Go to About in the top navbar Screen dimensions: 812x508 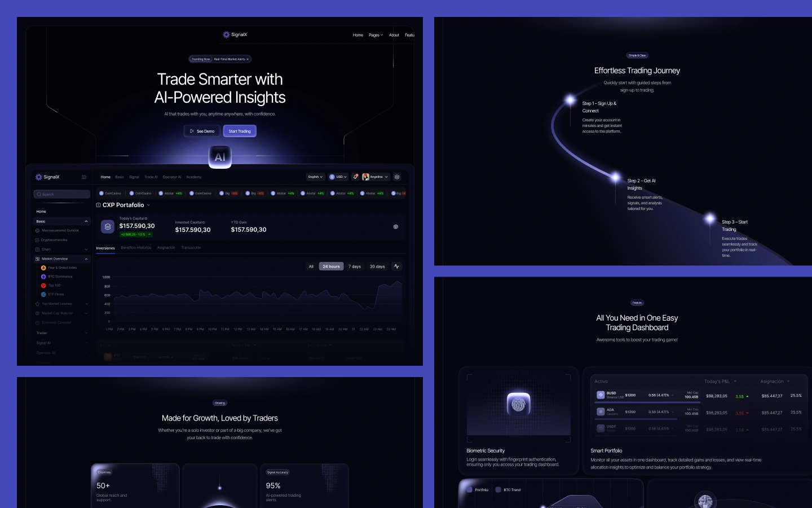pyautogui.click(x=394, y=35)
